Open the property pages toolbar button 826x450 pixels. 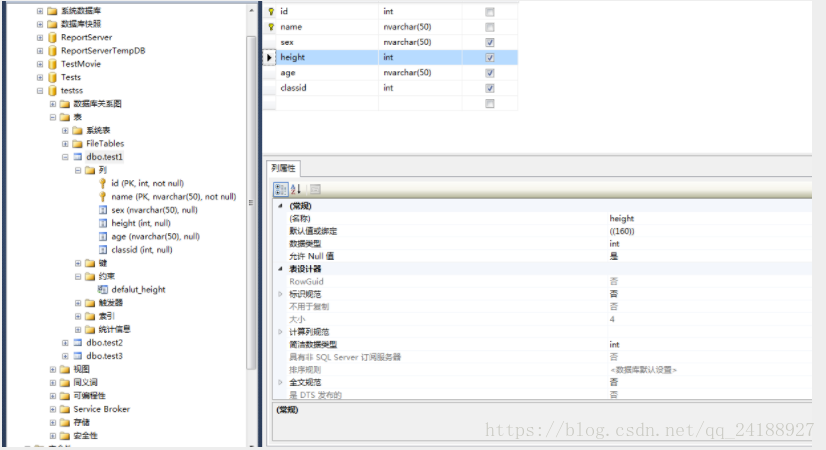pos(315,189)
